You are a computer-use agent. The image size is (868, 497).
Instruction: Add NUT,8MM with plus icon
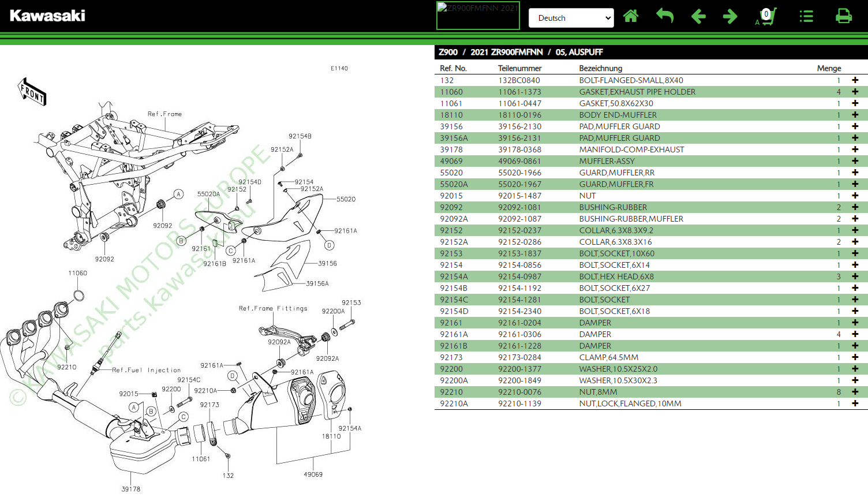(855, 392)
